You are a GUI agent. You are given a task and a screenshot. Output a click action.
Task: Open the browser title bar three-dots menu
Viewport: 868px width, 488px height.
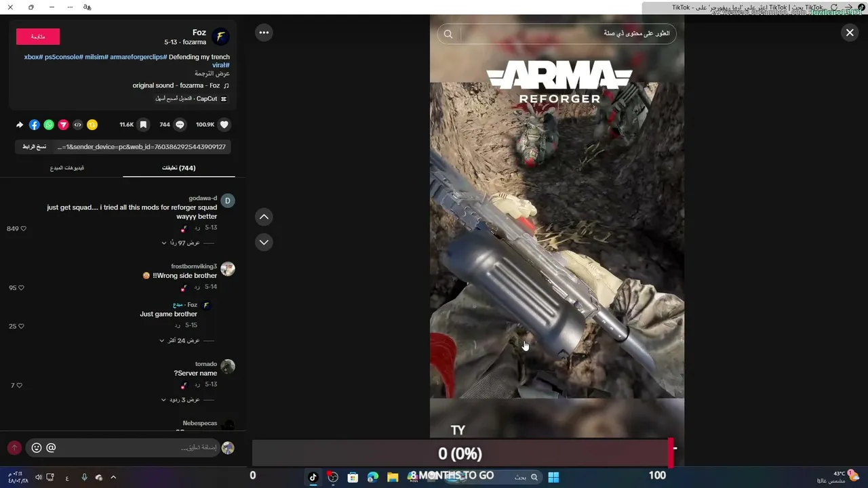click(70, 7)
